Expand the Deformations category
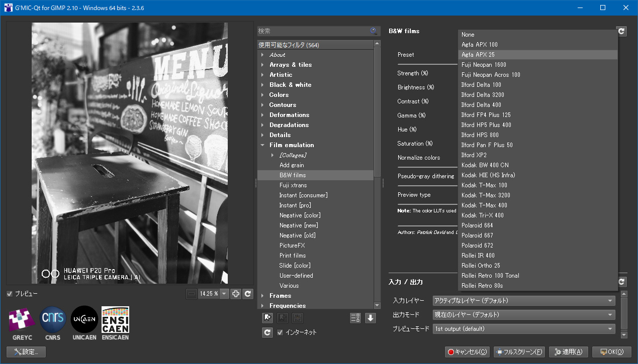Screen dimensions: 638x364 coord(262,115)
